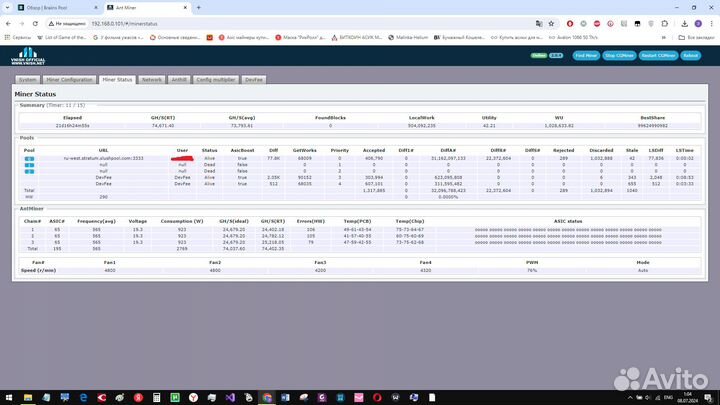This screenshot has width=720, height=405.
Task: Click the ru-west.stratum.slushpool.com:3333 URL cell
Action: [x=103, y=158]
